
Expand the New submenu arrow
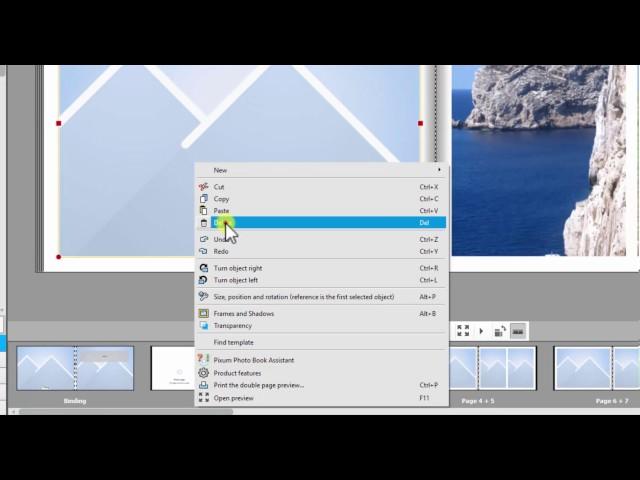click(439, 170)
